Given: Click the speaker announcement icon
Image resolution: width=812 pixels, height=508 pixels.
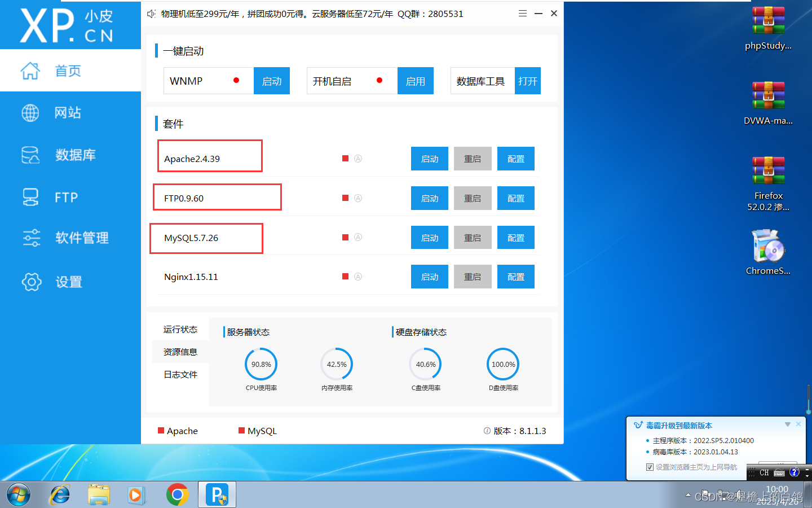Looking at the screenshot, I should point(151,14).
